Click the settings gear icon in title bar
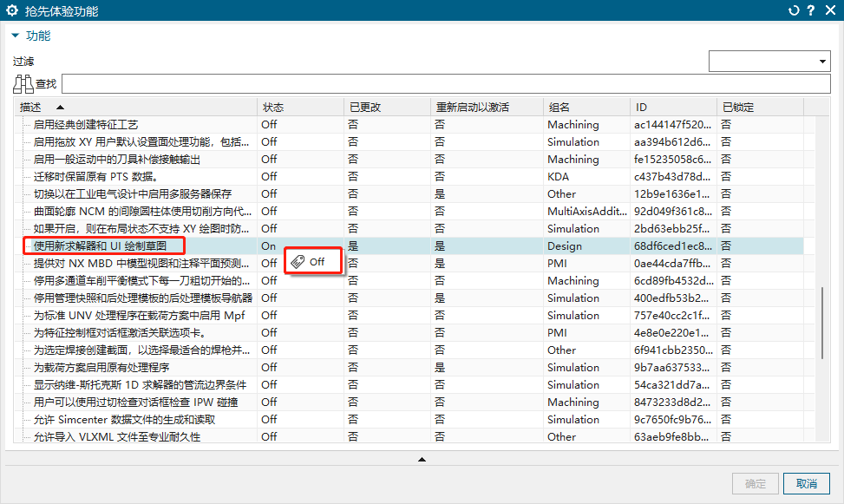844x504 pixels. point(12,10)
